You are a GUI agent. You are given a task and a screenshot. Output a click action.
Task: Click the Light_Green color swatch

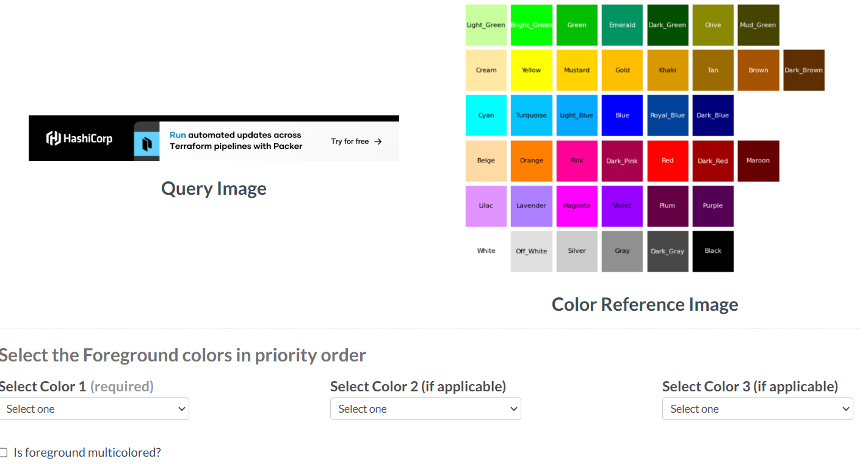coord(486,25)
